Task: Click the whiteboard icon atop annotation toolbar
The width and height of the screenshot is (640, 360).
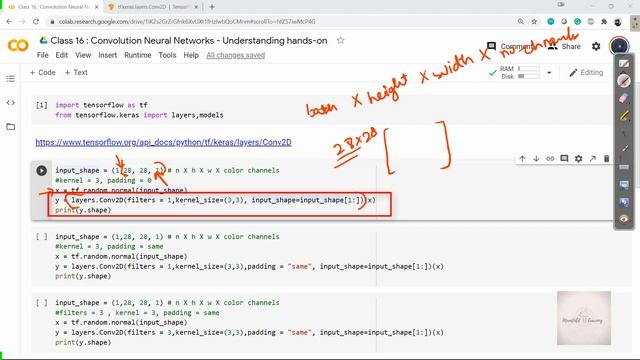Action: click(x=624, y=63)
